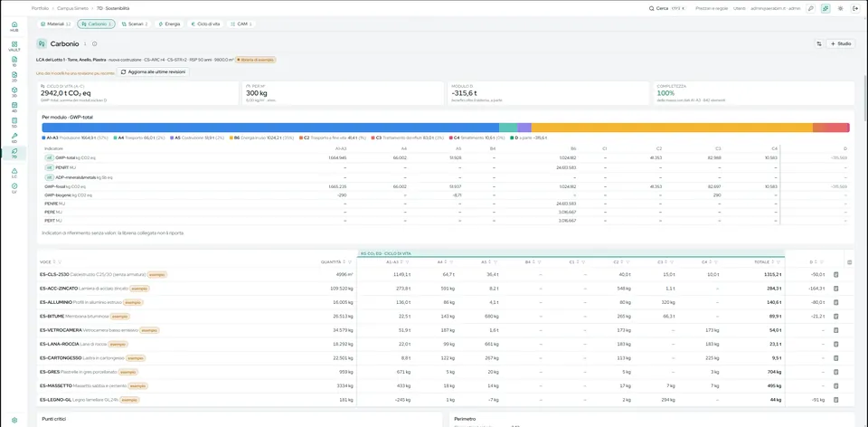Screen dimensions: 868x427
Task: Open the HUB section in sidebar
Action: (x=14, y=26)
